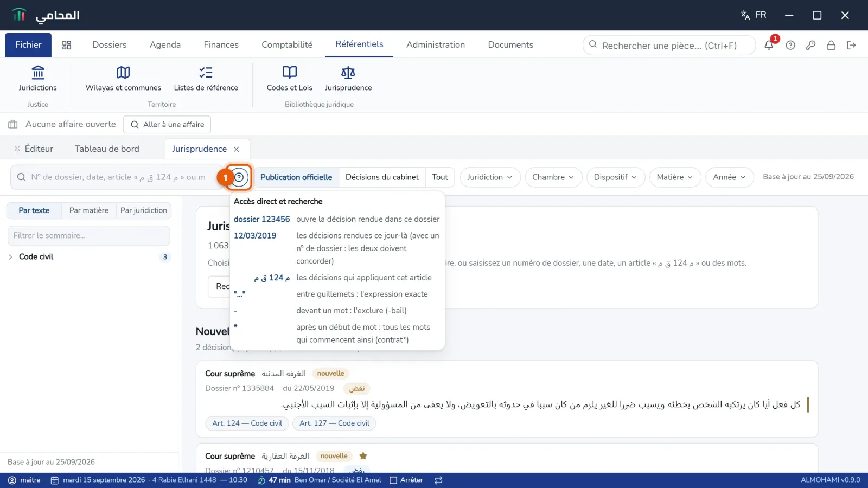Open the Matière dropdown
Screen dimensions: 868x488
(x=675, y=177)
